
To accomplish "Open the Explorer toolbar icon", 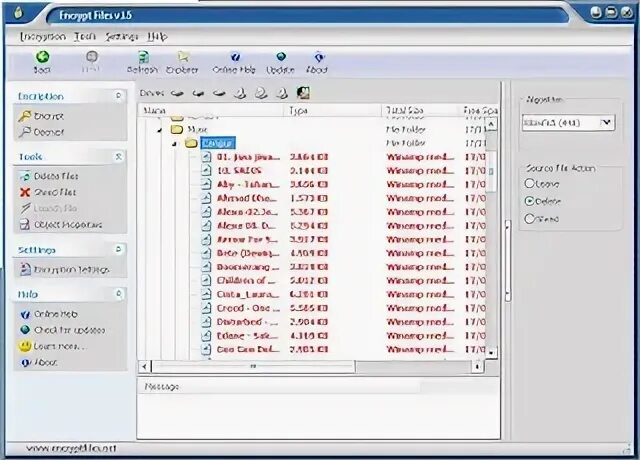I will 183,57.
